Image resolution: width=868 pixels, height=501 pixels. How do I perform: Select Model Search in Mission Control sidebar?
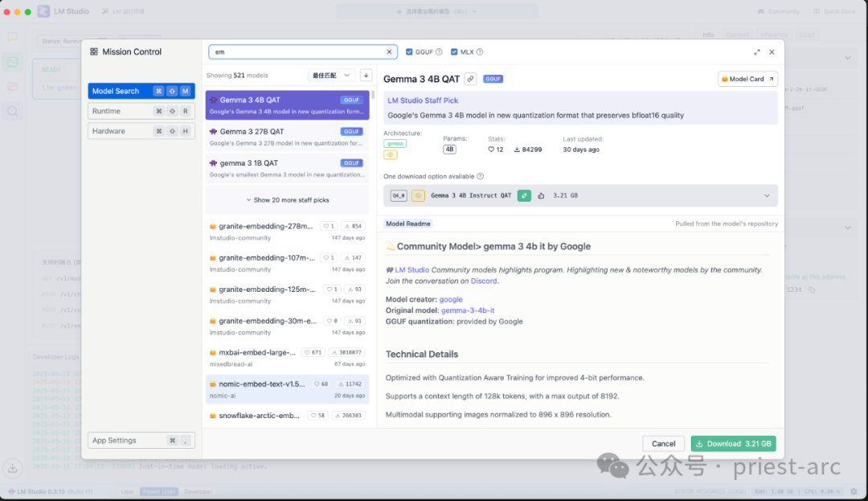coord(141,91)
